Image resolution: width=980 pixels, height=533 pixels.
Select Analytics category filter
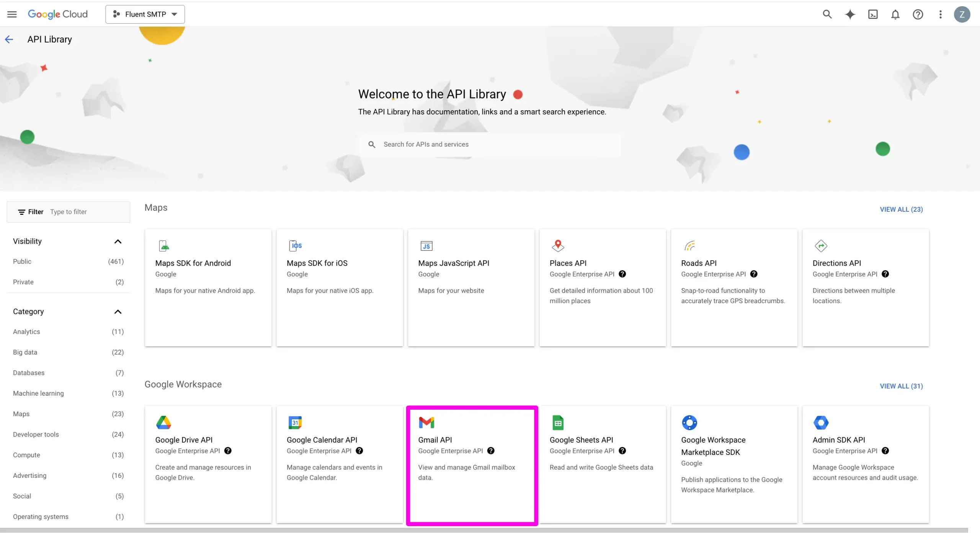click(26, 331)
